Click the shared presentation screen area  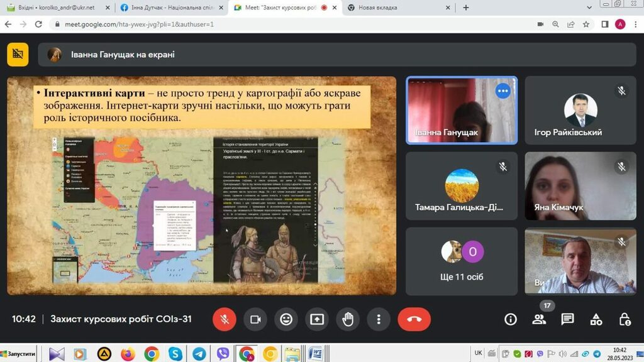click(x=201, y=185)
